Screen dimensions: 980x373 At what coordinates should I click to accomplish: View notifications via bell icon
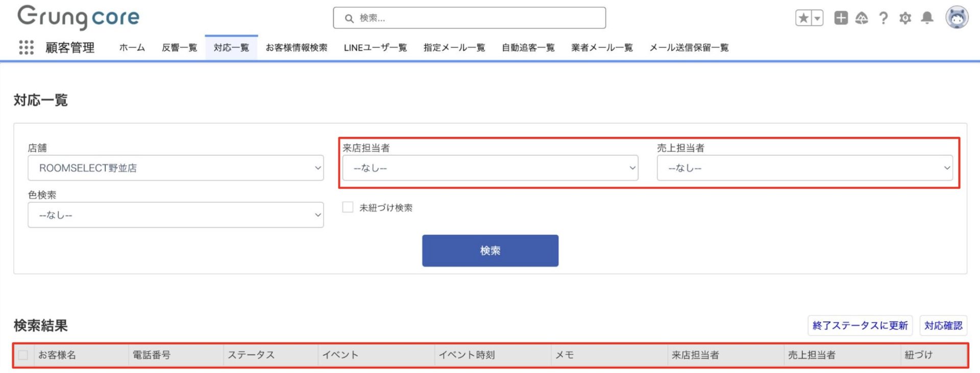point(927,18)
